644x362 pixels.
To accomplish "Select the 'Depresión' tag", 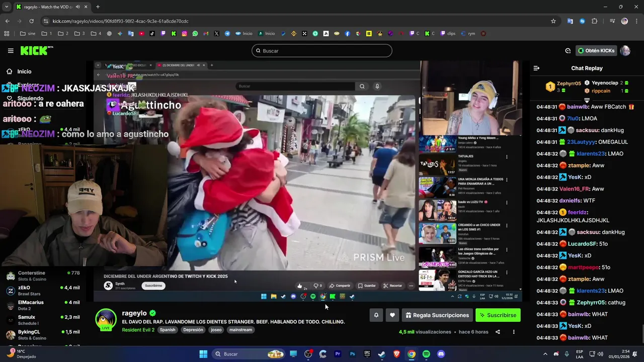I will click(x=193, y=330).
